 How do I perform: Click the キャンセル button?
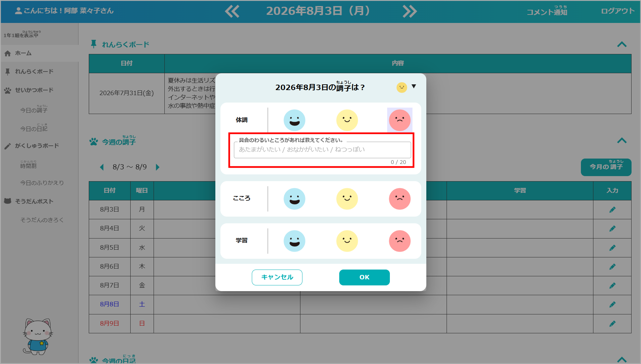tap(277, 277)
